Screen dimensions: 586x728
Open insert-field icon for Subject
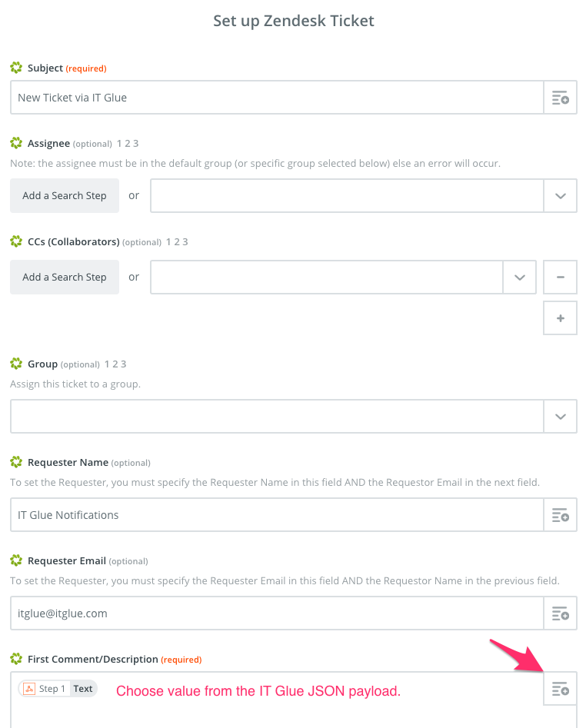point(560,98)
